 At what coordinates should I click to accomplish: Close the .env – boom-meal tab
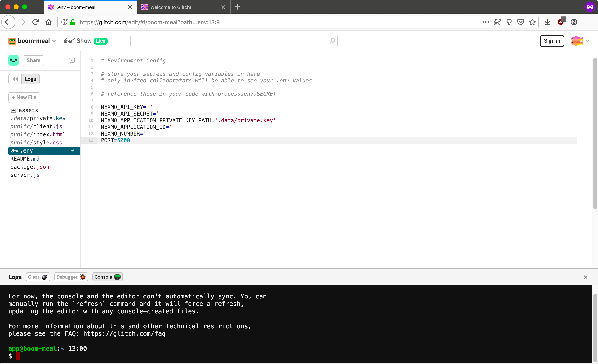coord(130,7)
